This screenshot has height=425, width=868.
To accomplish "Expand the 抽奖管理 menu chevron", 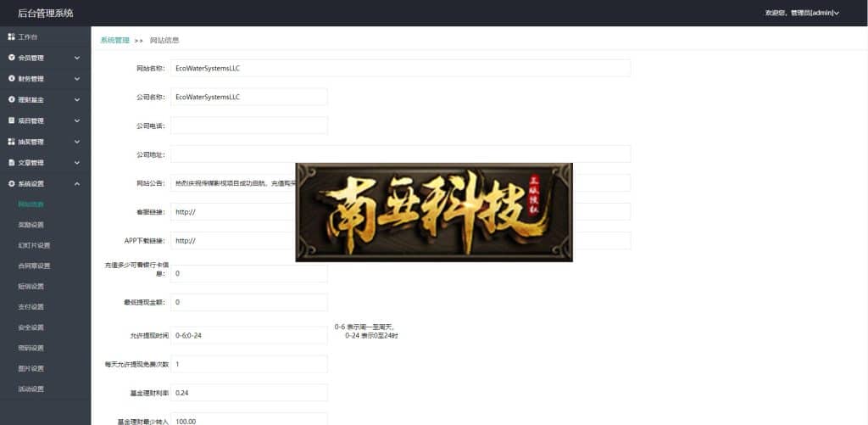I will click(x=77, y=142).
